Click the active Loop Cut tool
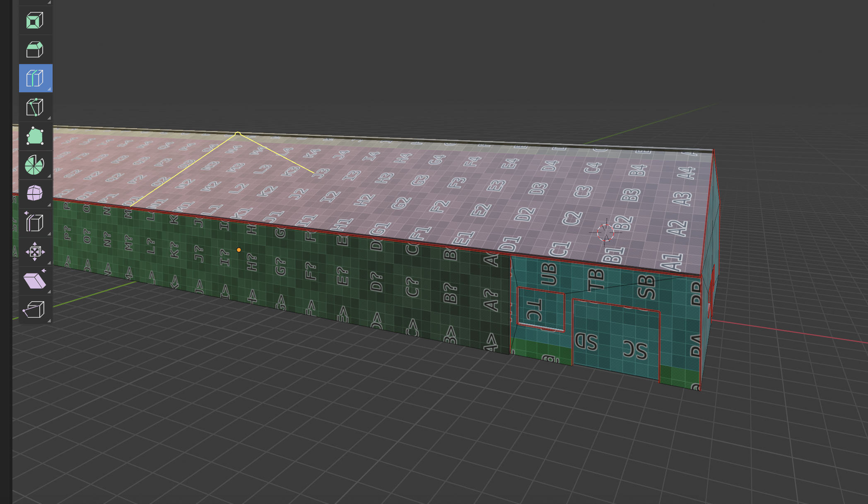Viewport: 868px width, 504px height. click(x=35, y=78)
